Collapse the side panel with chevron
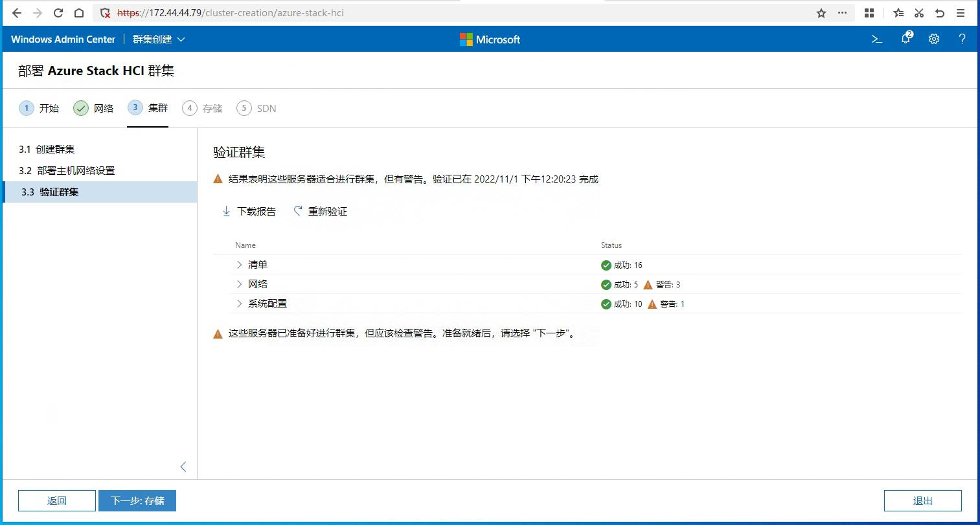Viewport: 980px width, 525px height. pos(183,467)
